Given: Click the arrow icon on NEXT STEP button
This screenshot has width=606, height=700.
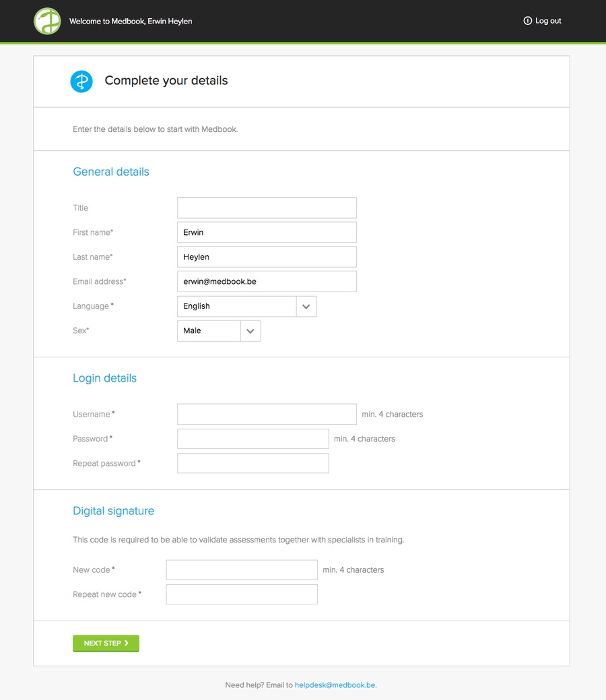Looking at the screenshot, I should [x=127, y=643].
